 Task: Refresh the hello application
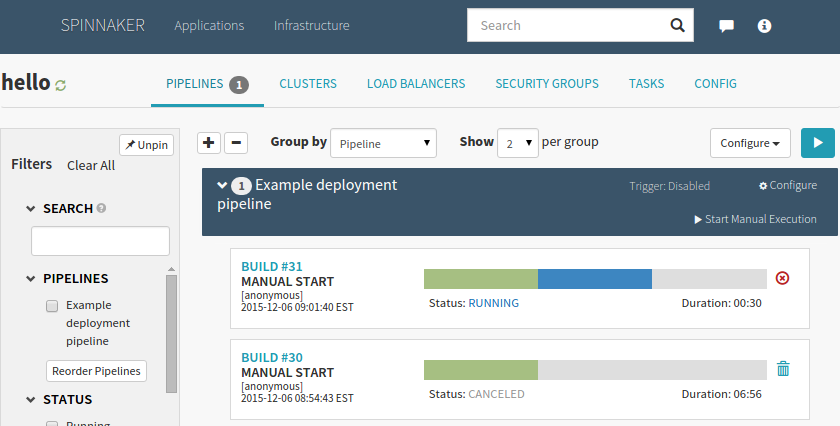61,86
